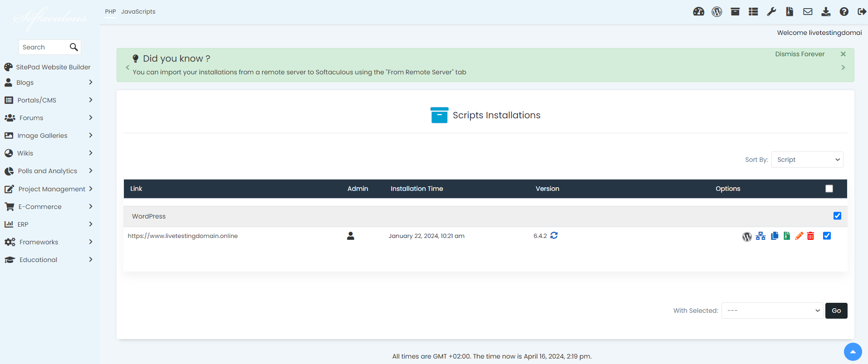Click the green zip backup icon in row

[787, 236]
